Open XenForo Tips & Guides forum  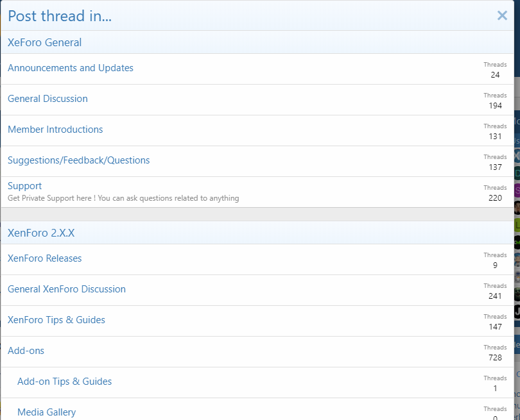click(56, 320)
